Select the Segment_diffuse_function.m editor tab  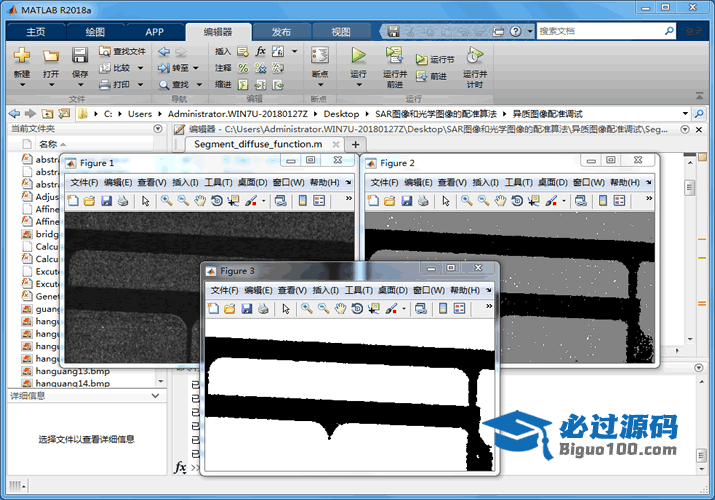(x=258, y=144)
